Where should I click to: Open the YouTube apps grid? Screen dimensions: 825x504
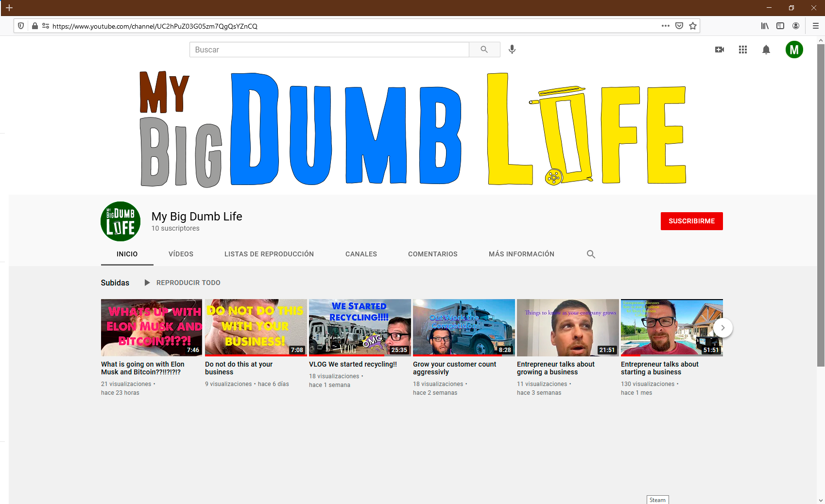[x=743, y=50]
